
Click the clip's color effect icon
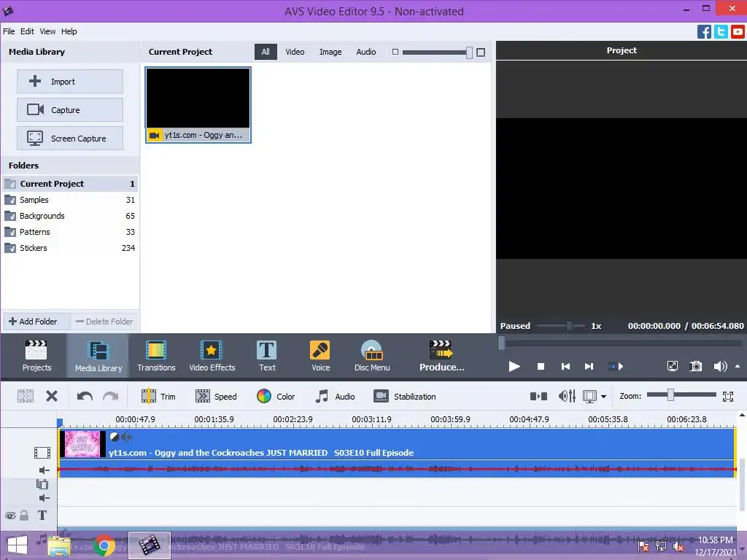(115, 437)
